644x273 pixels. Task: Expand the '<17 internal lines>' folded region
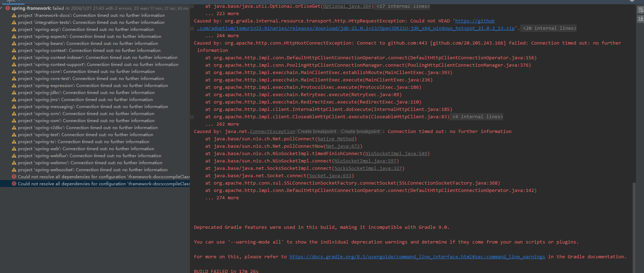403,6
